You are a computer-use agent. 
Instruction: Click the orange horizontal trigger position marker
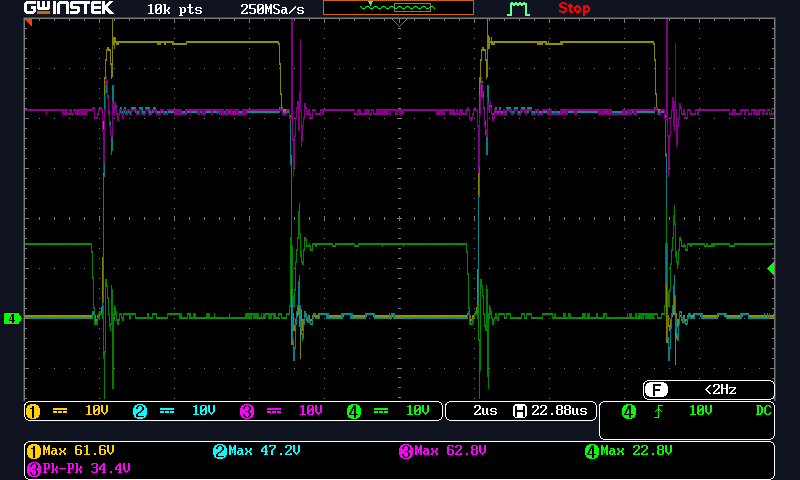(399, 22)
